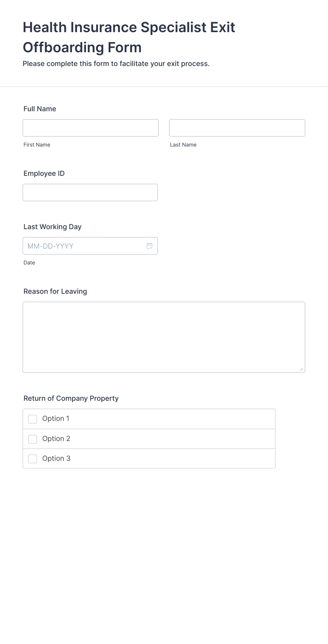Click the First Name sublabel text
This screenshot has width=328, height=644.
[37, 145]
